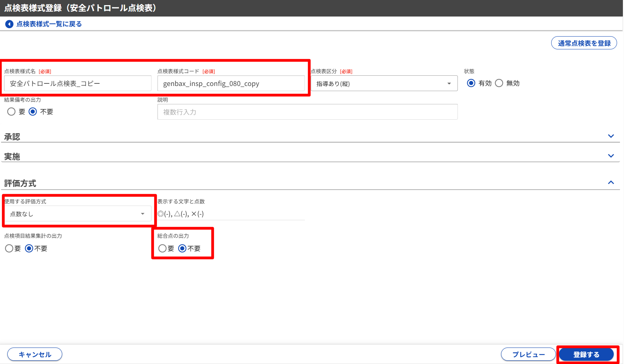Select 有効 status radio button
The image size is (624, 364).
(x=471, y=83)
